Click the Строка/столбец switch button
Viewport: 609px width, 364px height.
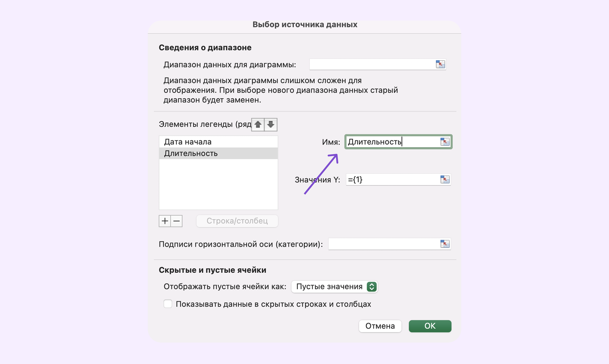237,221
